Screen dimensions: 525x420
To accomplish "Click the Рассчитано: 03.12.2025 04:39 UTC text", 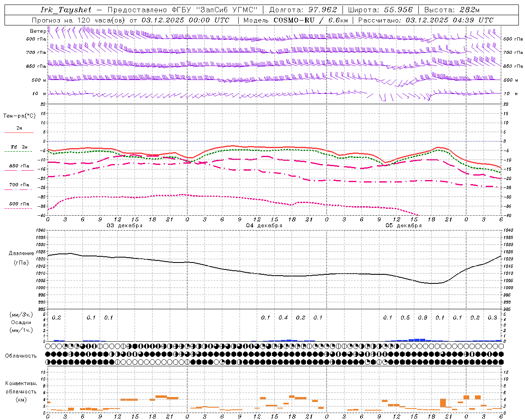I will [426, 20].
